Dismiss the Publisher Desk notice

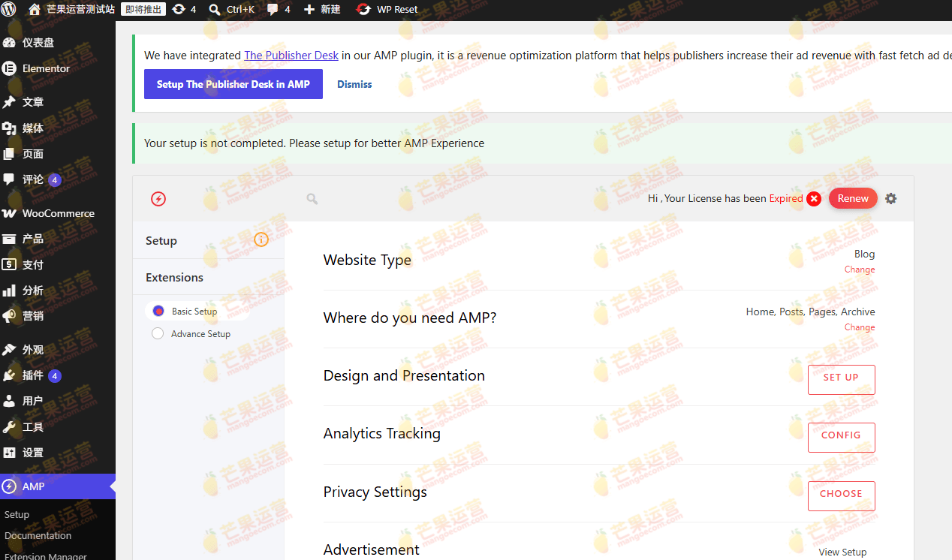tap(354, 84)
